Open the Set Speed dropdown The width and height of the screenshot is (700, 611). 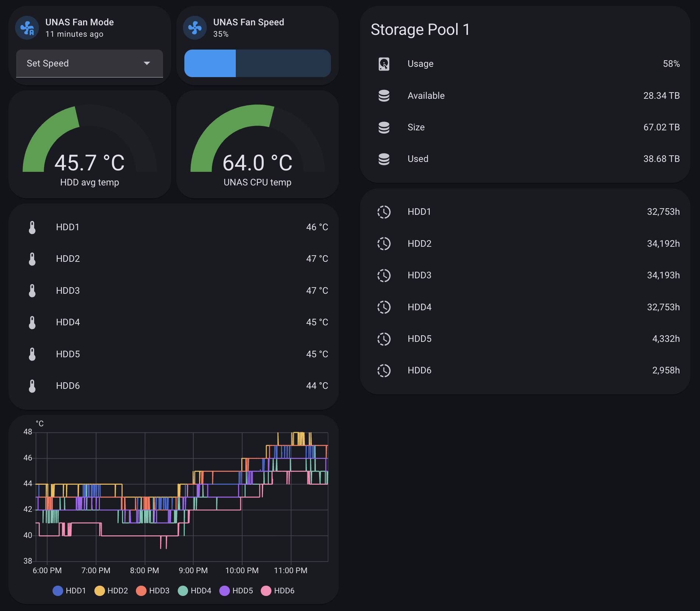coord(90,64)
